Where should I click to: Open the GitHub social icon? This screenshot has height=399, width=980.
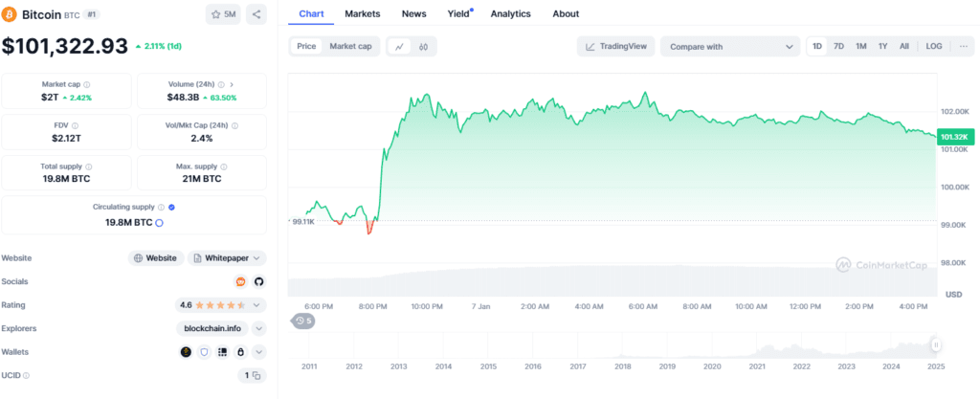point(258,281)
